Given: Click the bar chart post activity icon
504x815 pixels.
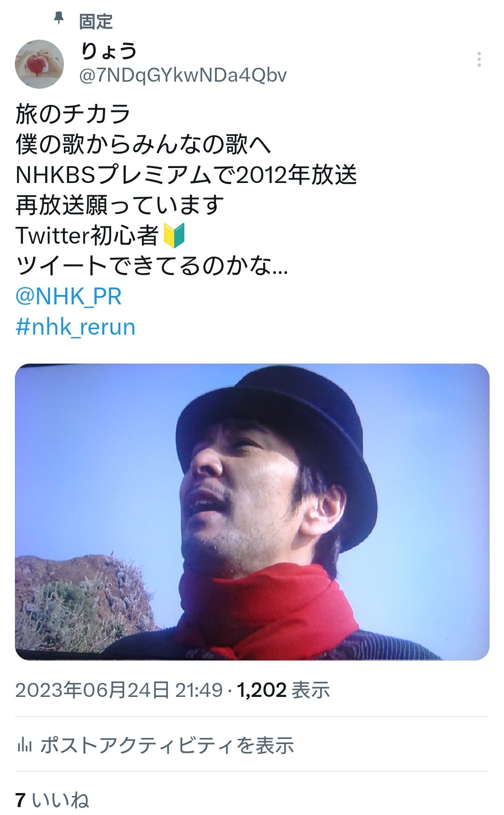Looking at the screenshot, I should coord(24,745).
